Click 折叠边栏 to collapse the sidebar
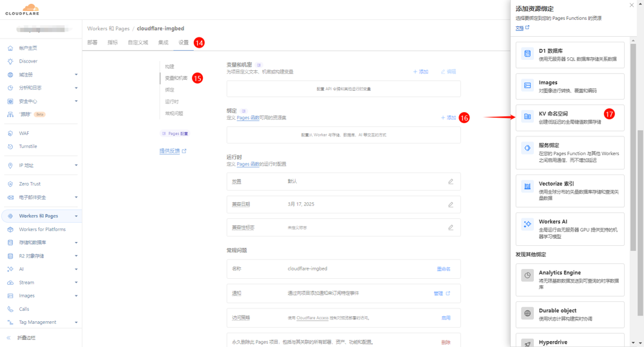644x347 pixels. [x=26, y=337]
